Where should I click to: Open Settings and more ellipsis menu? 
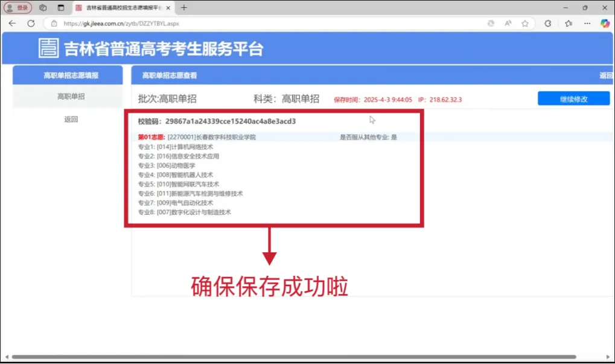pyautogui.click(x=587, y=24)
